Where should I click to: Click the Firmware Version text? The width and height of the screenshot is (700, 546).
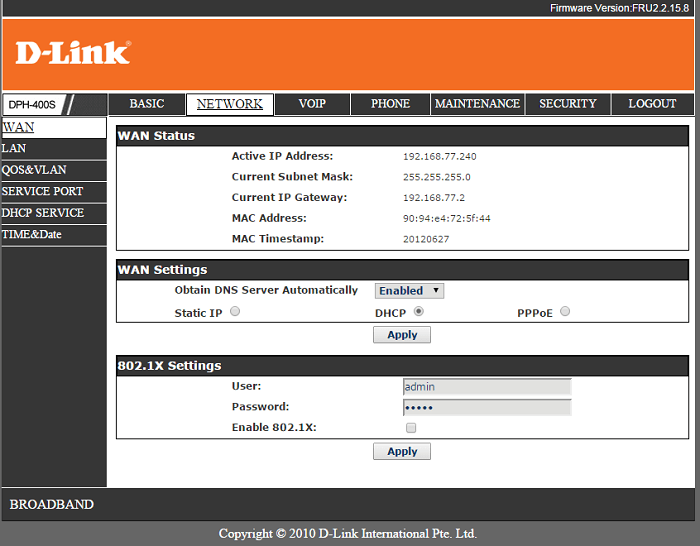pos(619,8)
